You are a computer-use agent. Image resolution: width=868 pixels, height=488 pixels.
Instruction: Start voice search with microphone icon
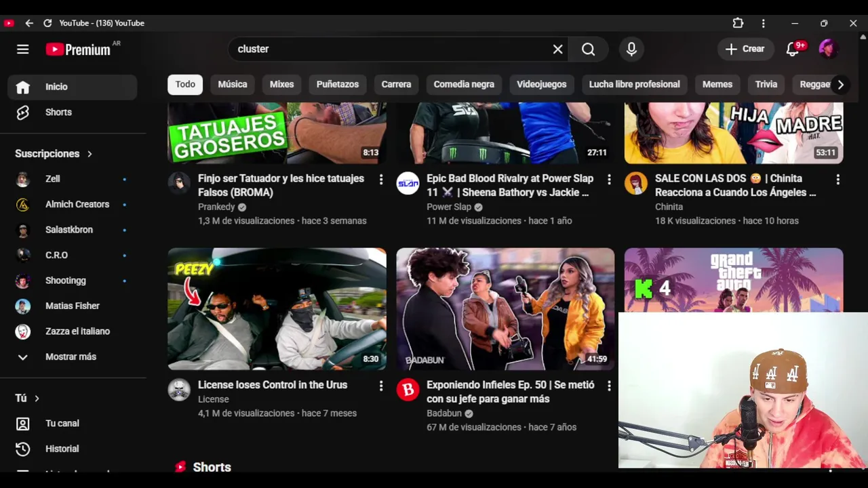tap(631, 49)
